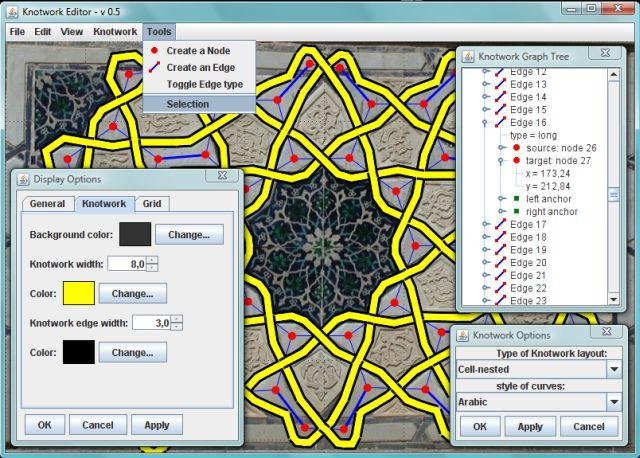Select the Knotwork tab in Display Options

tap(104, 204)
